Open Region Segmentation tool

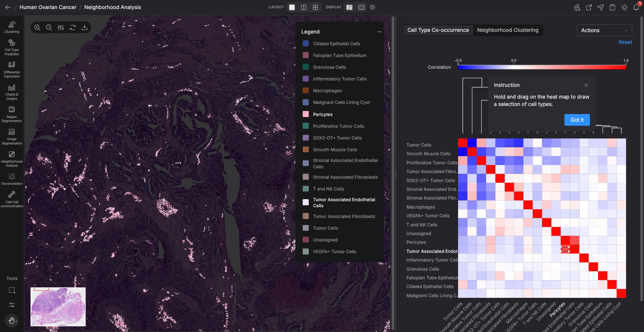click(12, 114)
